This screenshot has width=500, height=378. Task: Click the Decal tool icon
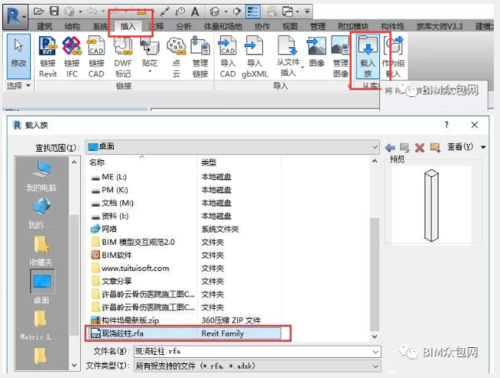pyautogui.click(x=149, y=55)
